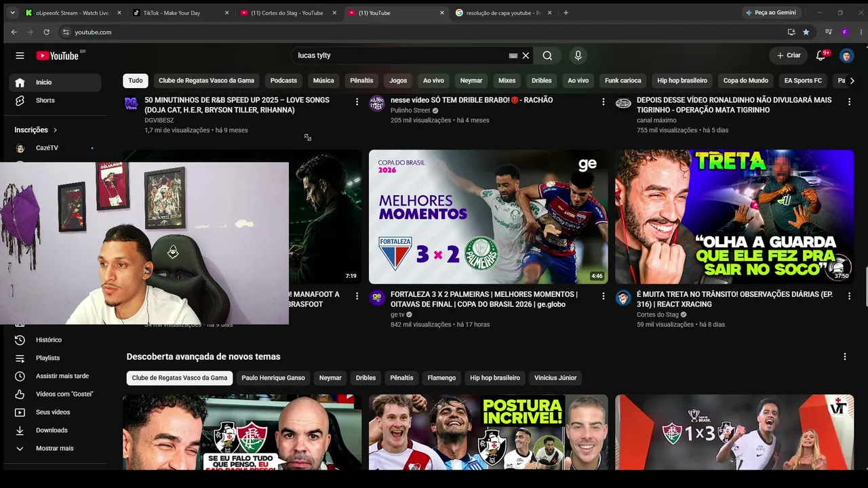Select the Jogos filter chip
Screen dimensions: 868x488
(398, 81)
